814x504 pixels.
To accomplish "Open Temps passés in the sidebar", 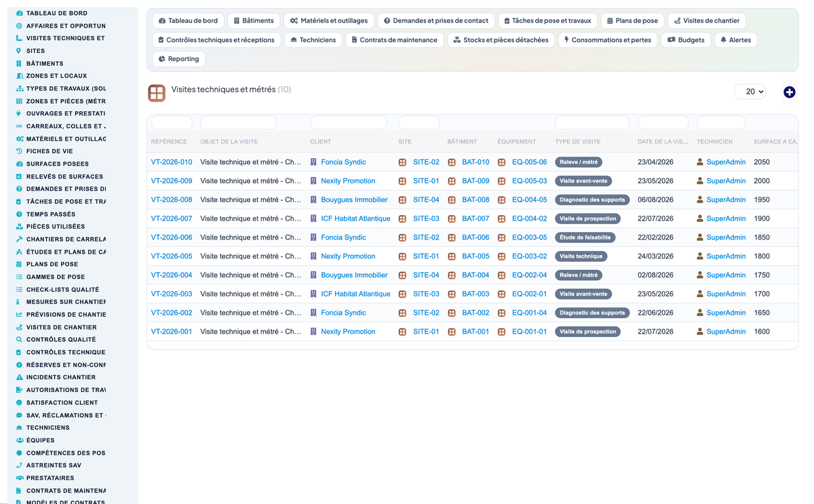I will [51, 214].
